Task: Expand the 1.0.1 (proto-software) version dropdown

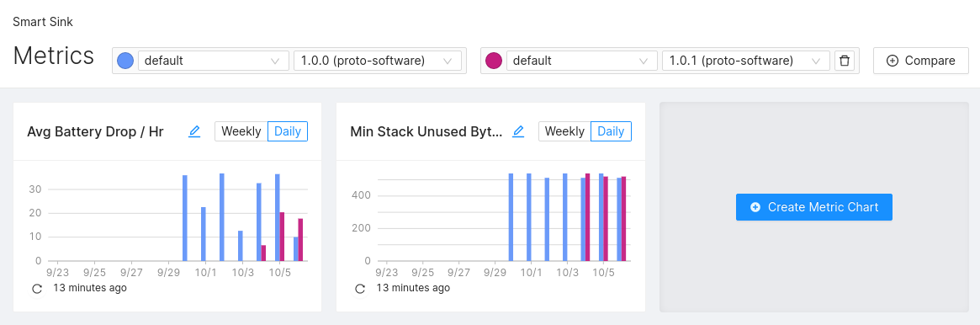Action: [x=745, y=61]
